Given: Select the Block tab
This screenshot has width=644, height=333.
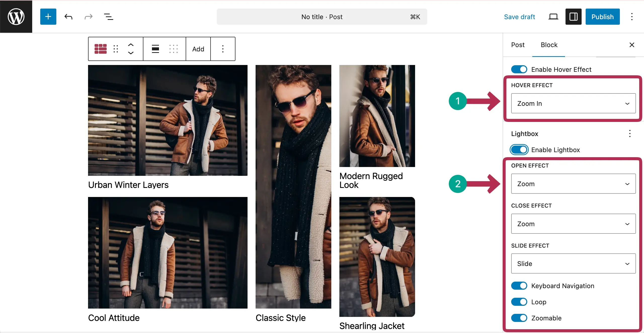Looking at the screenshot, I should pos(549,45).
